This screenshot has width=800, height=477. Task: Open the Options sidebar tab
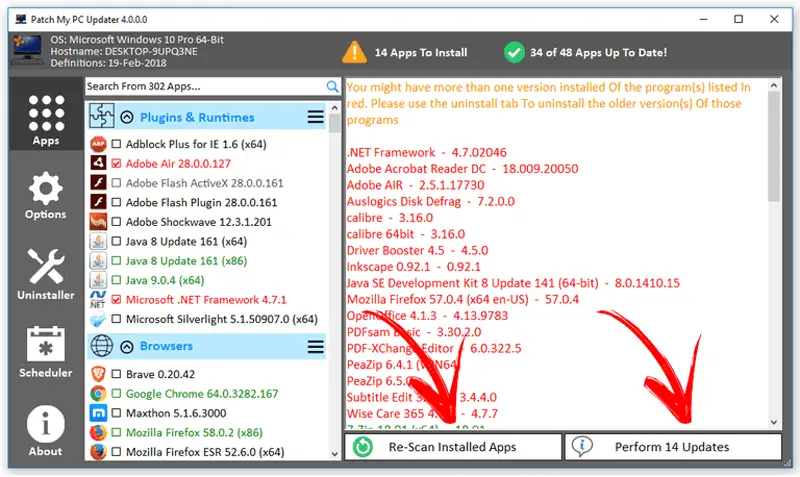coord(46,196)
